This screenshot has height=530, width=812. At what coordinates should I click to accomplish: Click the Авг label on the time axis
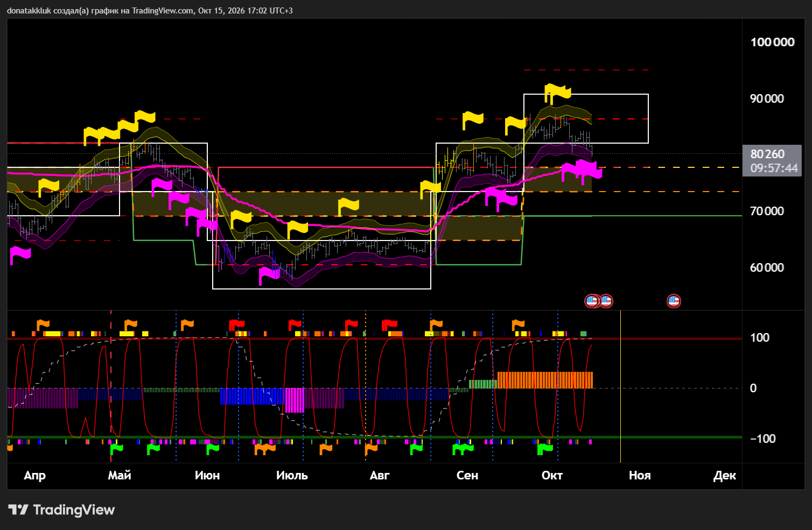380,475
